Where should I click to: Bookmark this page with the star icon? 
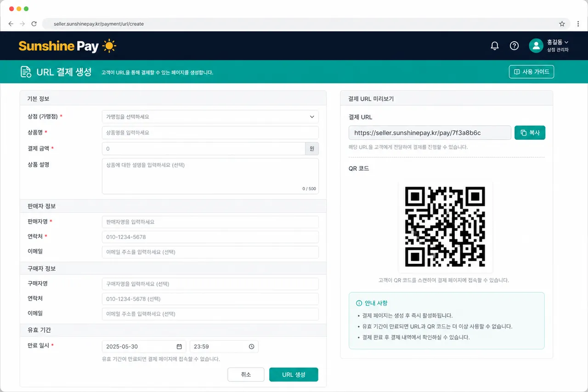562,24
